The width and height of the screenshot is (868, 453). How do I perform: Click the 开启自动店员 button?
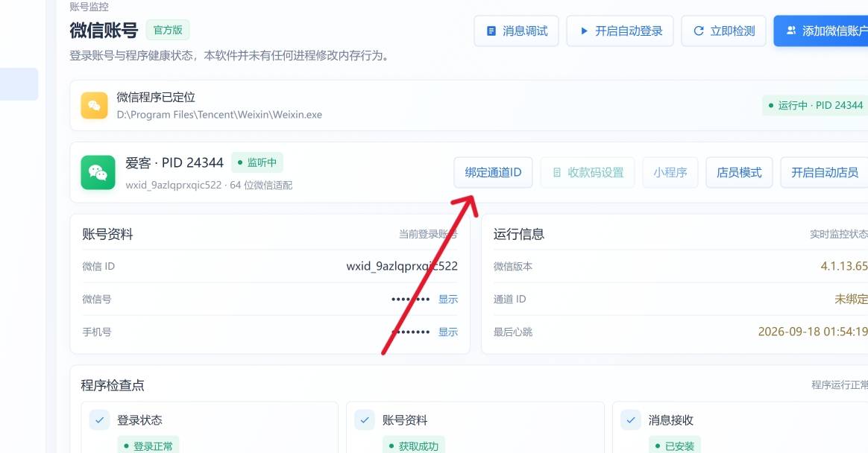tap(824, 173)
